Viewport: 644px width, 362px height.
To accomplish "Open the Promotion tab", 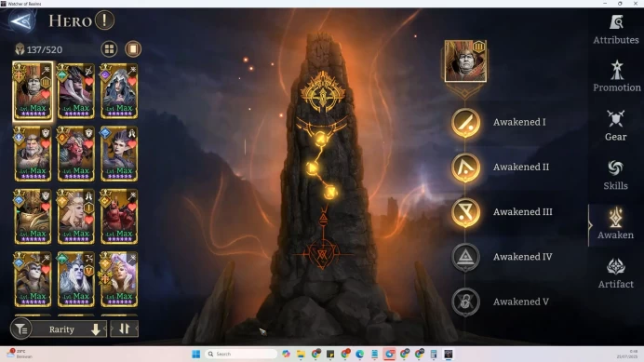I will (x=616, y=76).
